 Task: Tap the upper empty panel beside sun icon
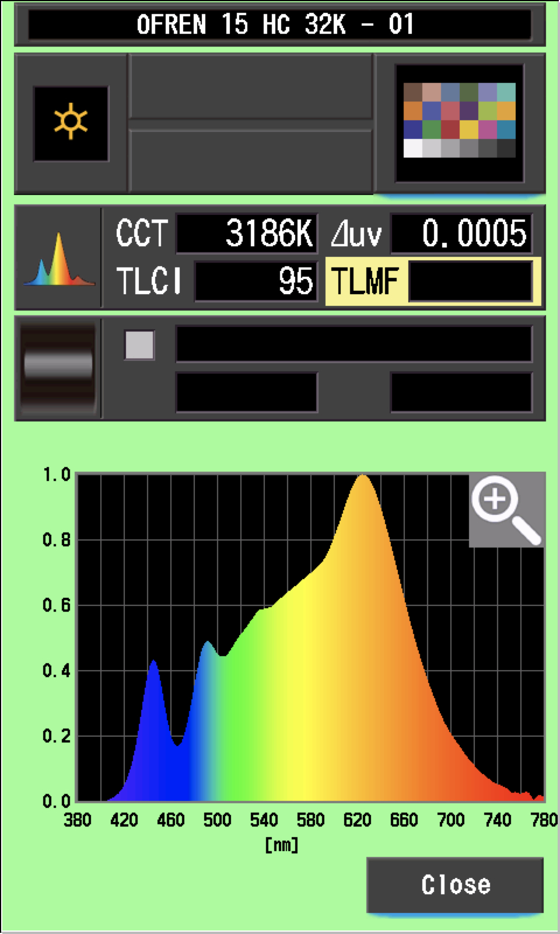click(x=250, y=87)
